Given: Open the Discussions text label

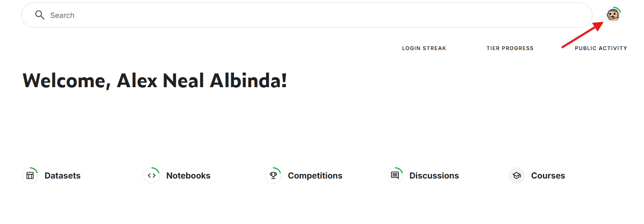Looking at the screenshot, I should pos(434,176).
